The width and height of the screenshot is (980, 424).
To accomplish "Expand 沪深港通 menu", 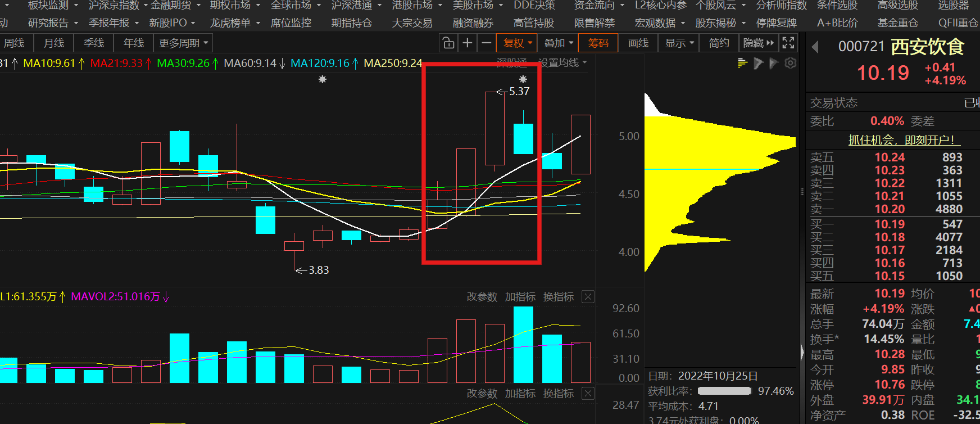I will [x=356, y=5].
